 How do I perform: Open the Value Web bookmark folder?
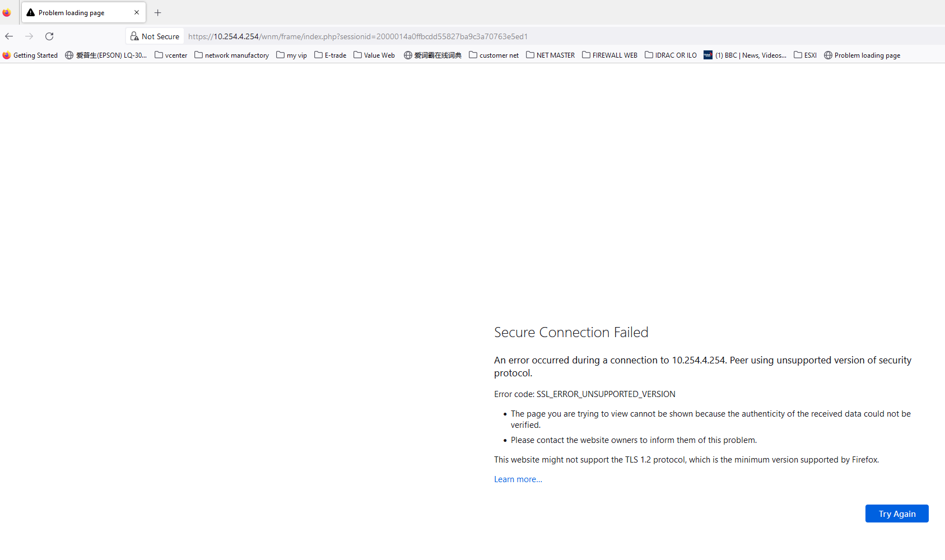pos(374,55)
